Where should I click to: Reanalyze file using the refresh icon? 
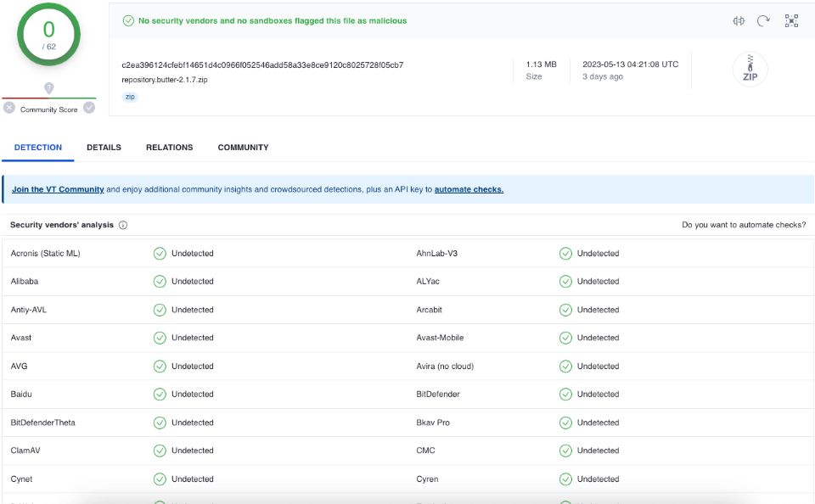pyautogui.click(x=763, y=20)
